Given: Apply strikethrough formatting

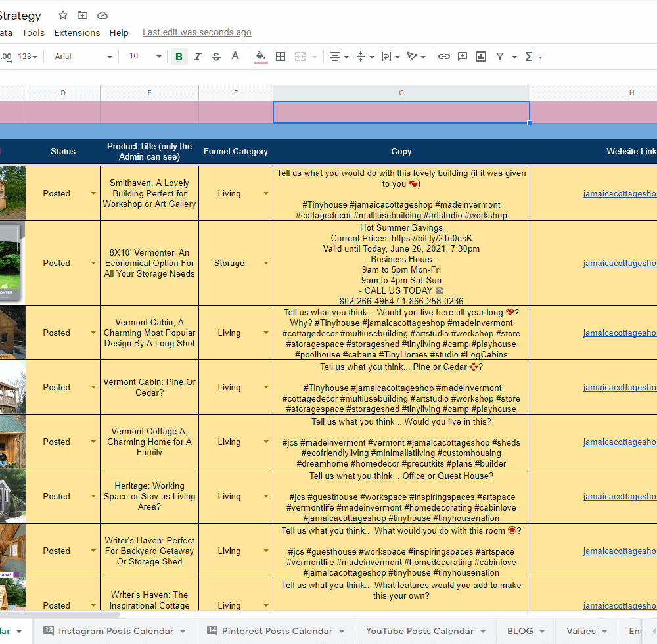Looking at the screenshot, I should [216, 57].
